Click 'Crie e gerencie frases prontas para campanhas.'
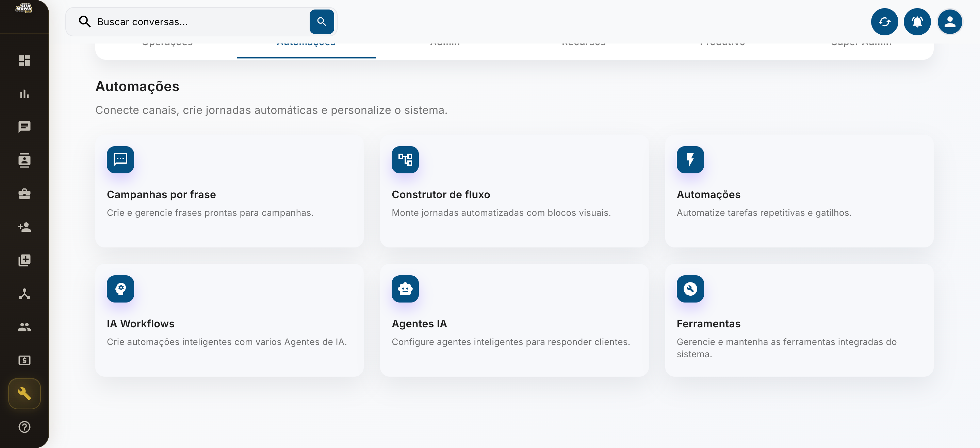Viewport: 980px width, 448px height. (210, 213)
